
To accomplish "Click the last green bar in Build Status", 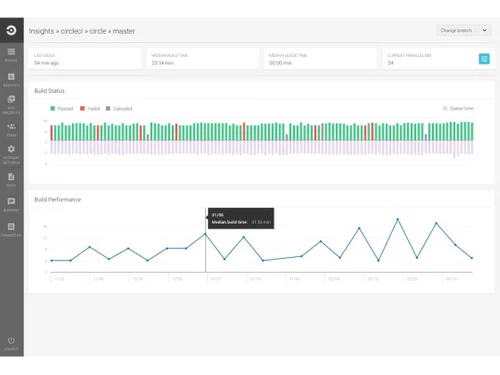I will [472, 131].
